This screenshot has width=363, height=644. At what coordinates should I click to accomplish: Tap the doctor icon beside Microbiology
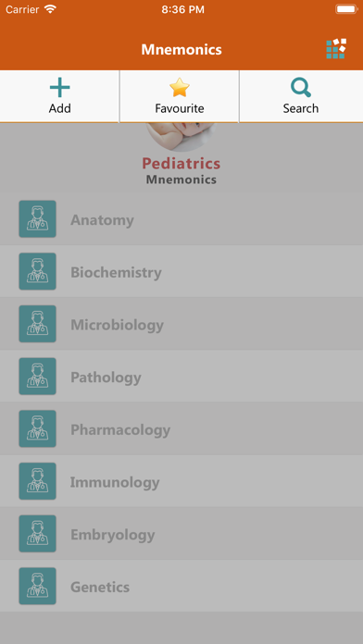[x=37, y=324]
